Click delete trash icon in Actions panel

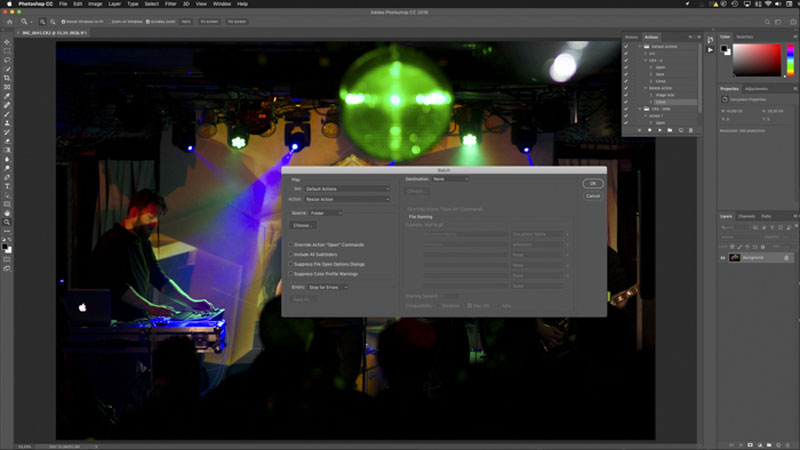coord(691,131)
